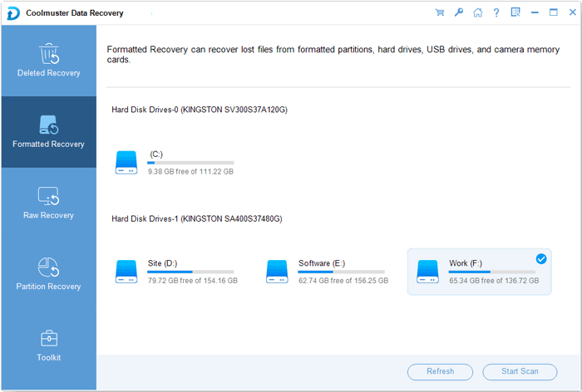This screenshot has height=392, width=582.
Task: Uncheck the Work (F:) selection checkmark
Action: point(541,259)
